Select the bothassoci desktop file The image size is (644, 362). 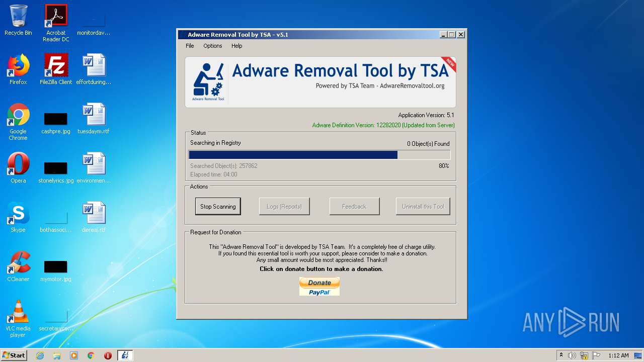click(x=56, y=221)
